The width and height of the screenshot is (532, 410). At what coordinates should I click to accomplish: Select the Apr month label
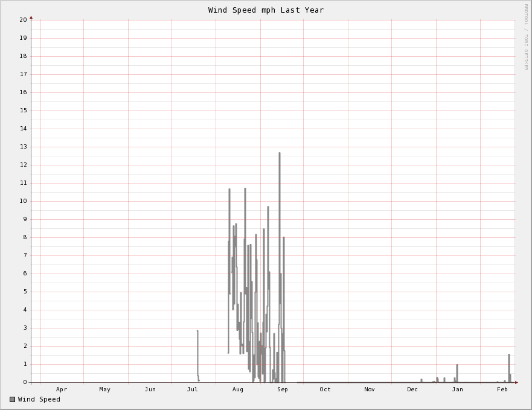[x=62, y=389]
